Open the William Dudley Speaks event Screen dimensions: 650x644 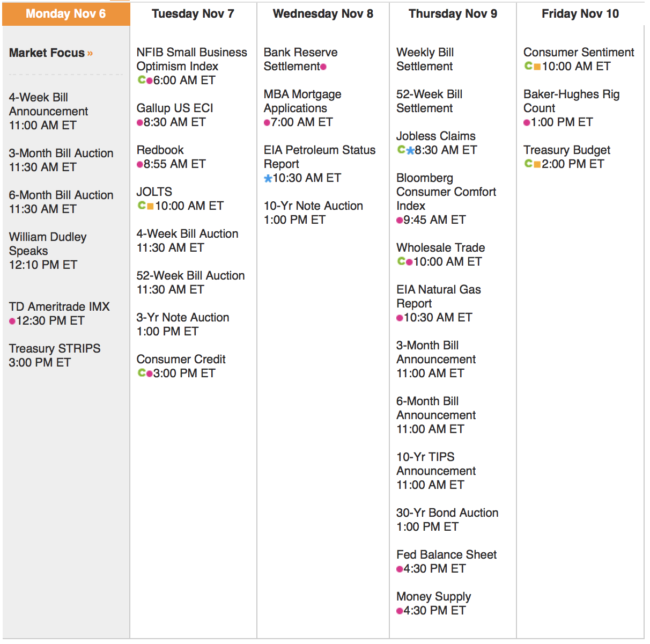tap(47, 244)
